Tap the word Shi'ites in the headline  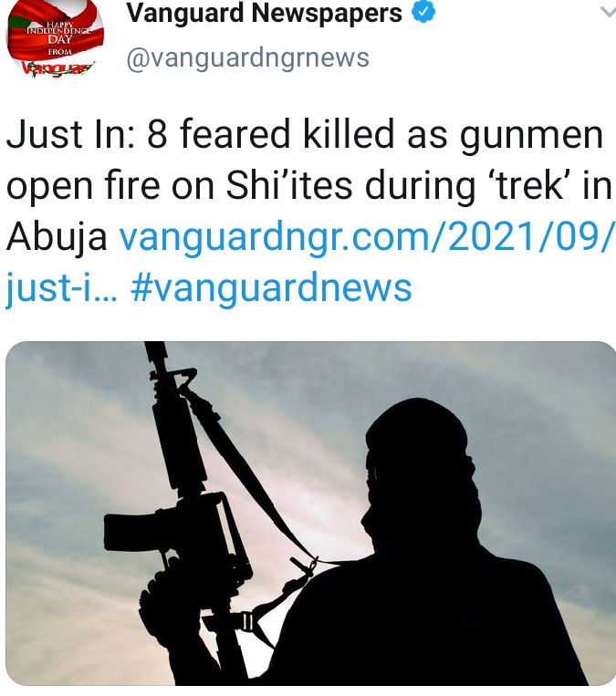click(289, 184)
